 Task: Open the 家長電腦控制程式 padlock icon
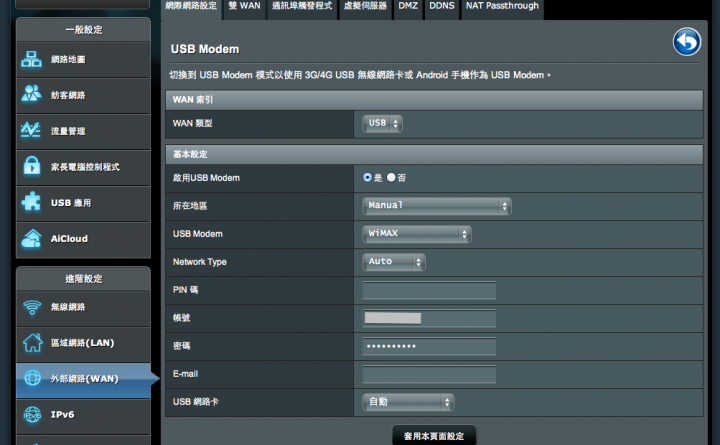(x=32, y=166)
